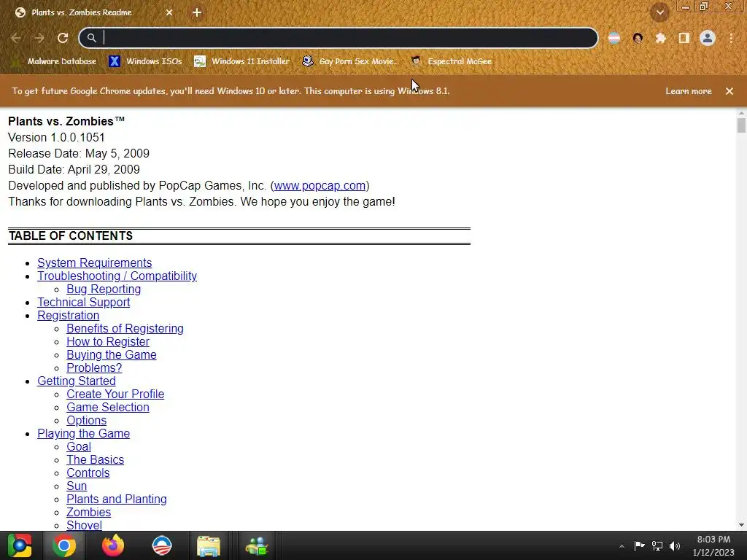Open the Options link
The height and width of the screenshot is (560, 747).
click(x=86, y=421)
